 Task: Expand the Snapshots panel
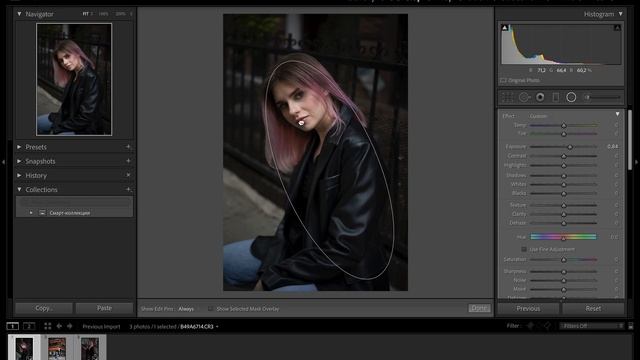point(19,161)
